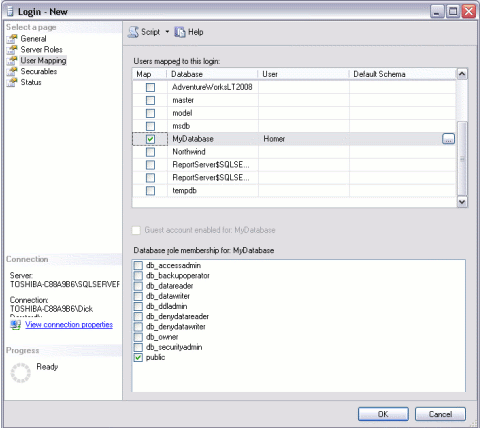The height and width of the screenshot is (428, 480).
Task: Enable the db_backupoperator role
Action: [x=138, y=276]
